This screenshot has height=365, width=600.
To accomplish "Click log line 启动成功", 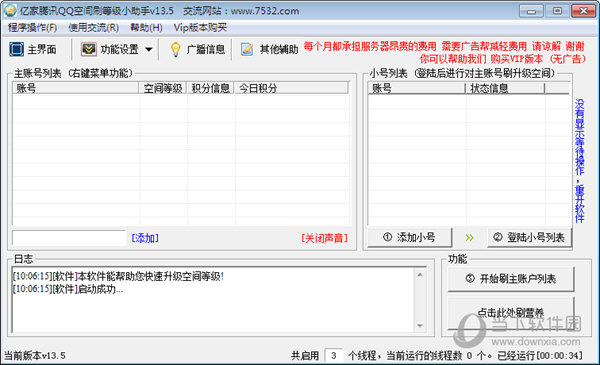I will click(68, 289).
